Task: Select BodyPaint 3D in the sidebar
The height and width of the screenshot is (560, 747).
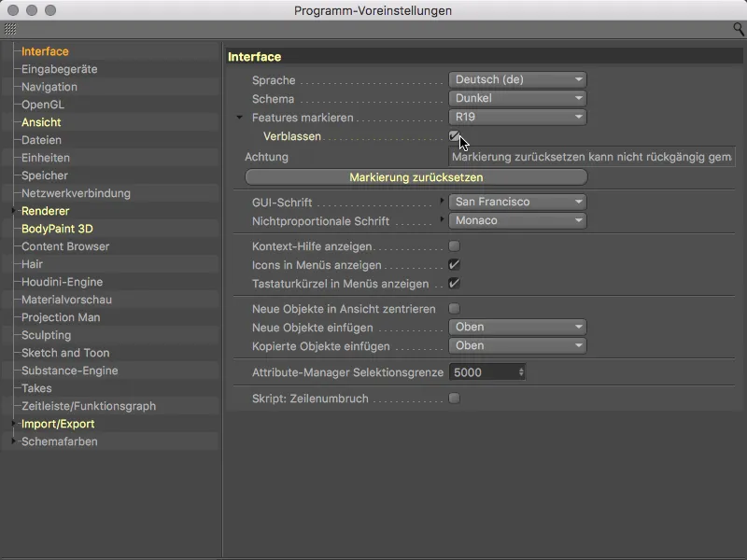Action: click(57, 229)
